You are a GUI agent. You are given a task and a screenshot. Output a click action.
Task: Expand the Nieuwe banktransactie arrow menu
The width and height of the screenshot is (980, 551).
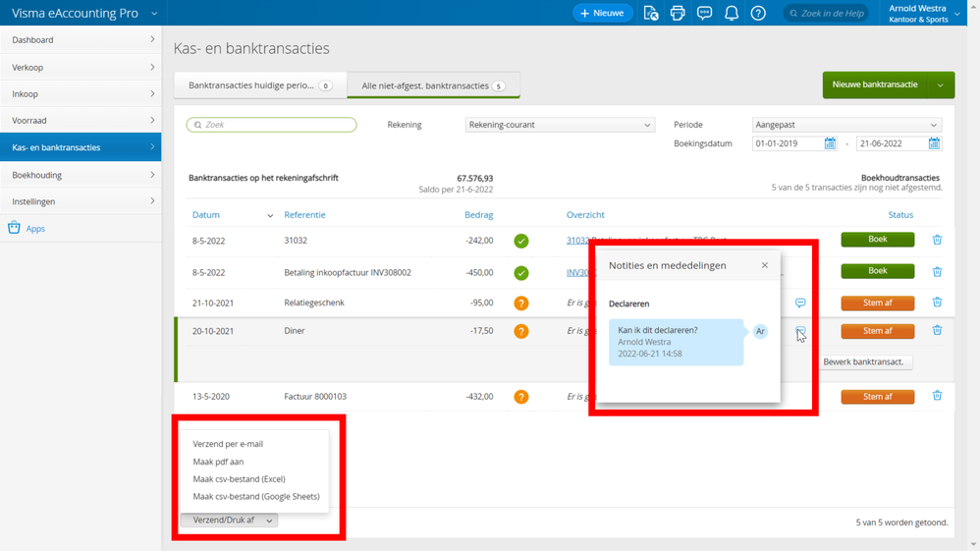click(941, 85)
